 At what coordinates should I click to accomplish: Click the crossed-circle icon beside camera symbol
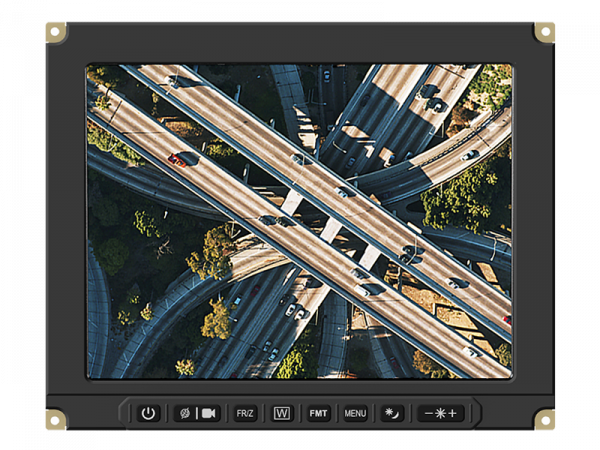click(184, 413)
